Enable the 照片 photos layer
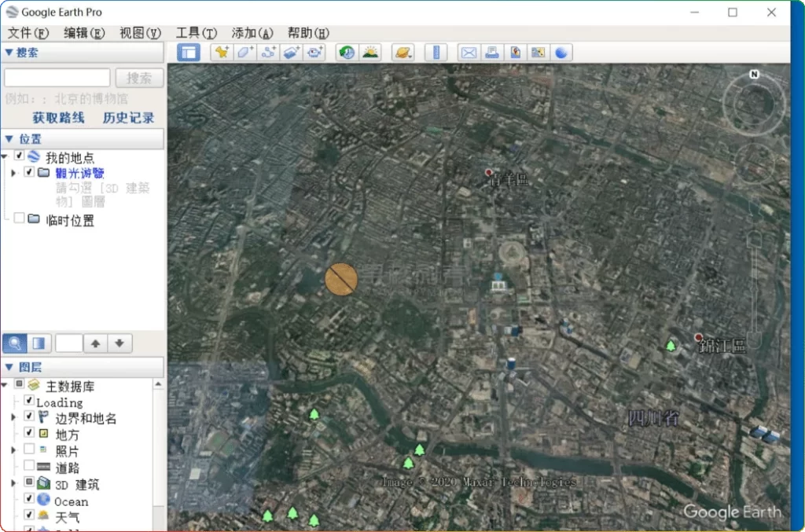The image size is (805, 532). click(x=28, y=449)
